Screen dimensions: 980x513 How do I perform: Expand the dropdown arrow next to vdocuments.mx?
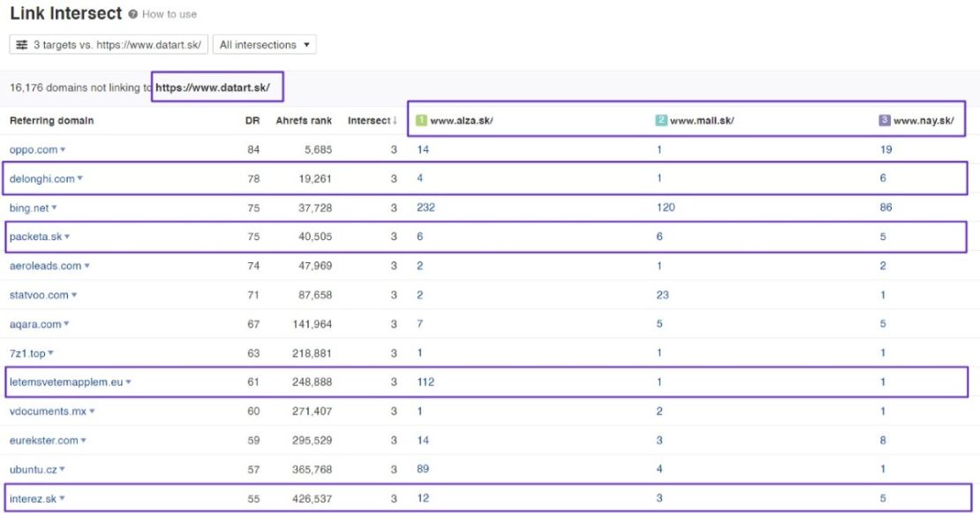pyautogui.click(x=92, y=411)
